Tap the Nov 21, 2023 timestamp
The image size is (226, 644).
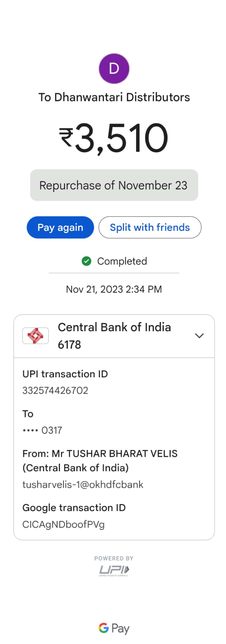pyautogui.click(x=114, y=289)
